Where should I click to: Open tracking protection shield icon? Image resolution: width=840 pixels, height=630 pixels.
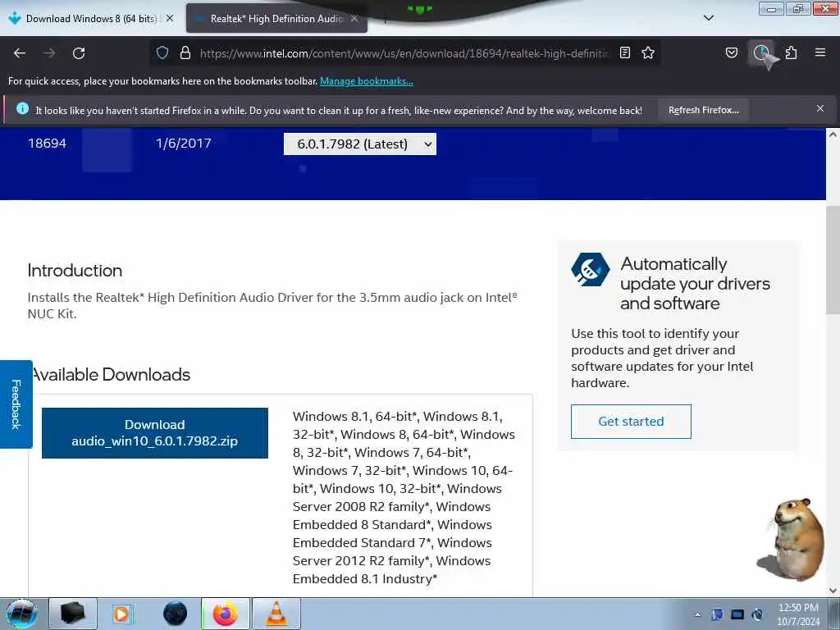point(162,52)
